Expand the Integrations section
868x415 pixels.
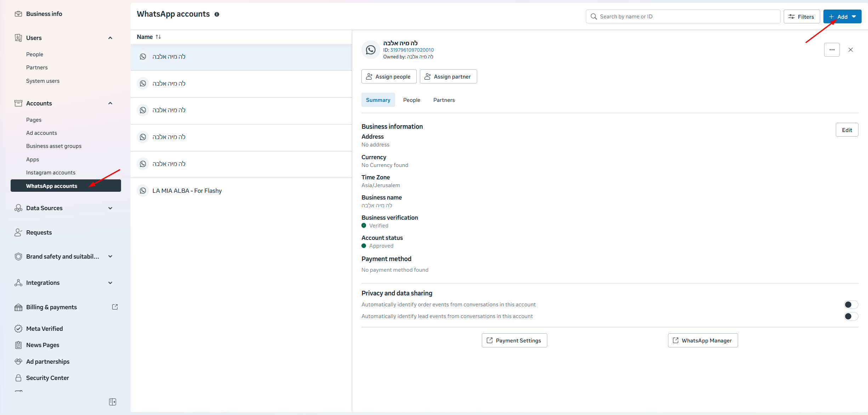[110, 283]
